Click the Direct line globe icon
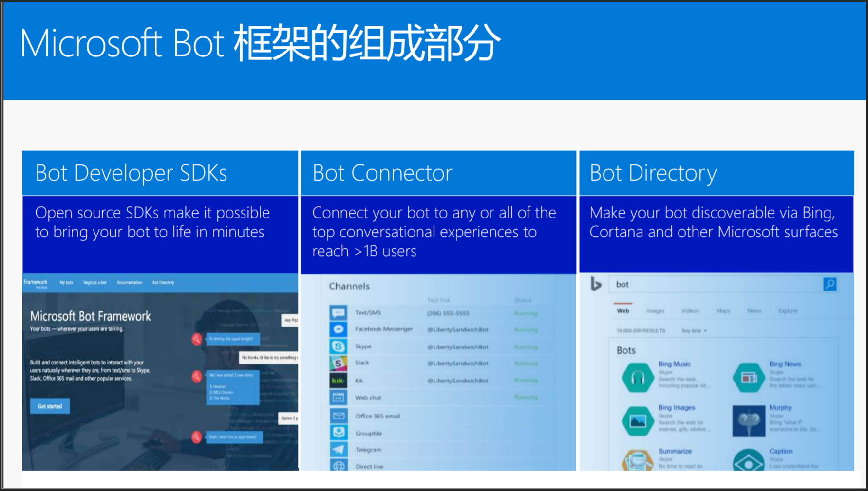The image size is (868, 491). coord(338,466)
